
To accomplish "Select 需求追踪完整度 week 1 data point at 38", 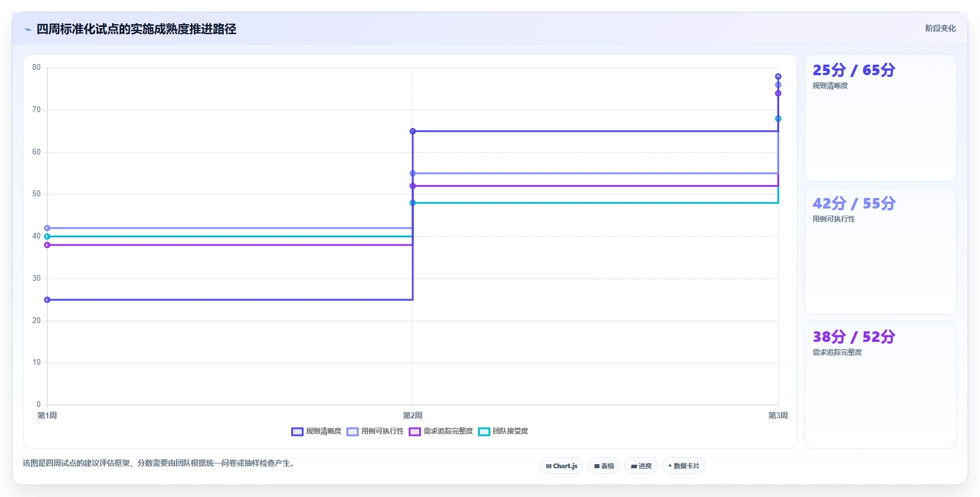I will click(48, 245).
